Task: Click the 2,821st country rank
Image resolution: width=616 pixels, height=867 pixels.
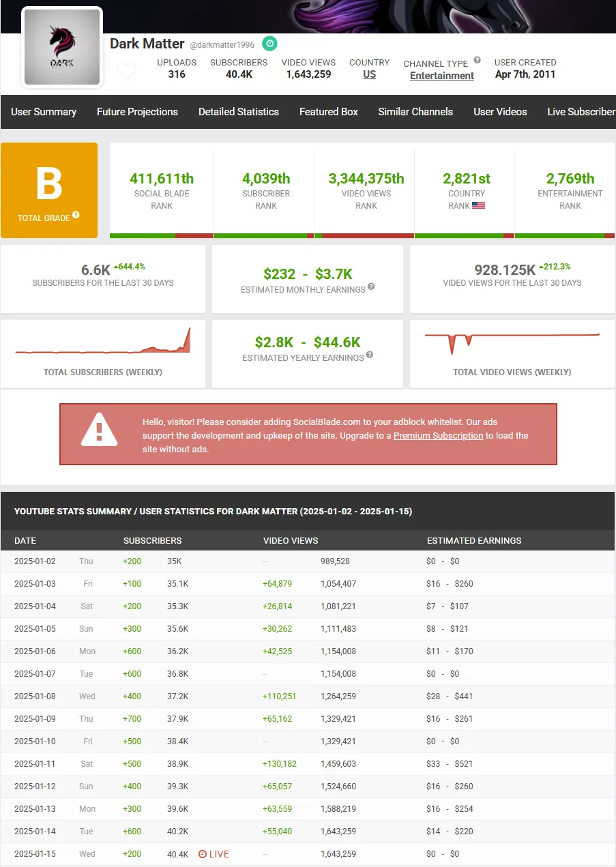Action: 467,179
